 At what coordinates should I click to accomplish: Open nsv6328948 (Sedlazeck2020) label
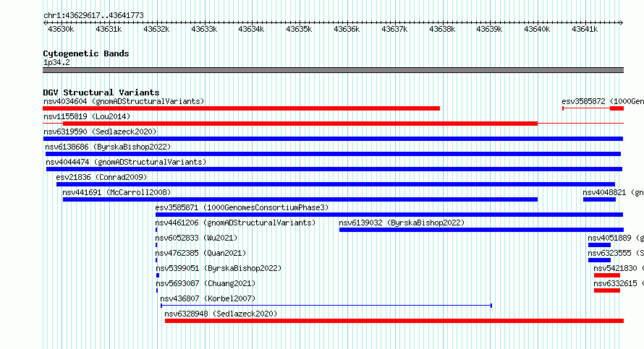click(x=221, y=314)
